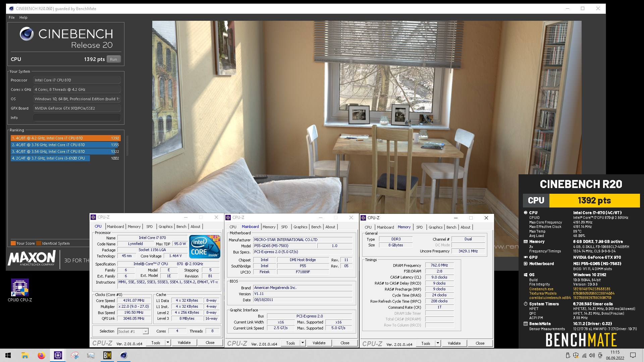The width and height of the screenshot is (644, 362).
Task: Click DRAM Frequency value 762.0 MHz
Action: point(439,265)
